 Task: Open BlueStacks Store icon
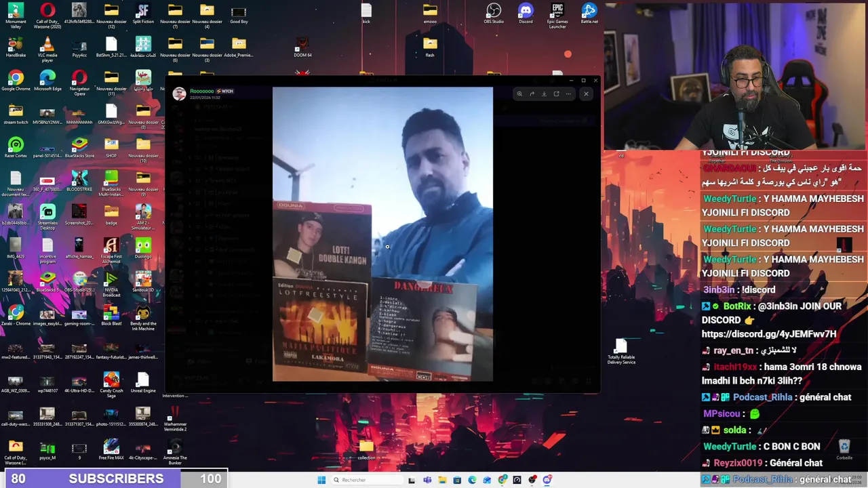tap(79, 147)
